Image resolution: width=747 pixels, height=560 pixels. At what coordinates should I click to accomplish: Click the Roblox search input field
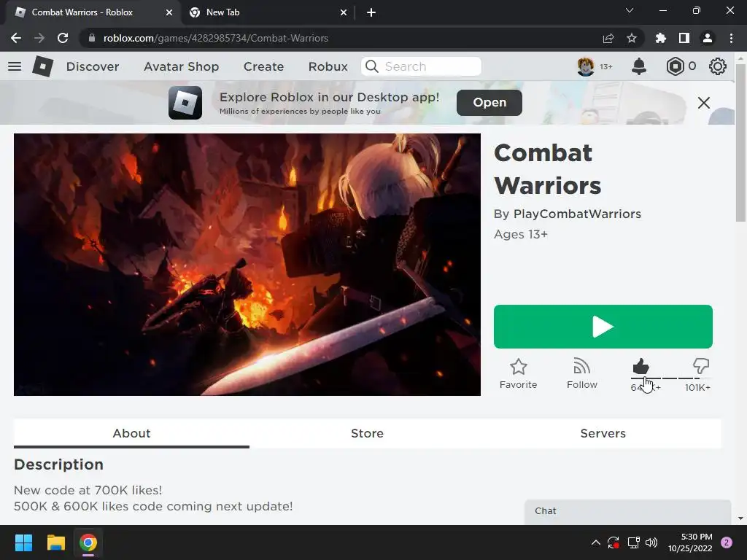click(421, 66)
